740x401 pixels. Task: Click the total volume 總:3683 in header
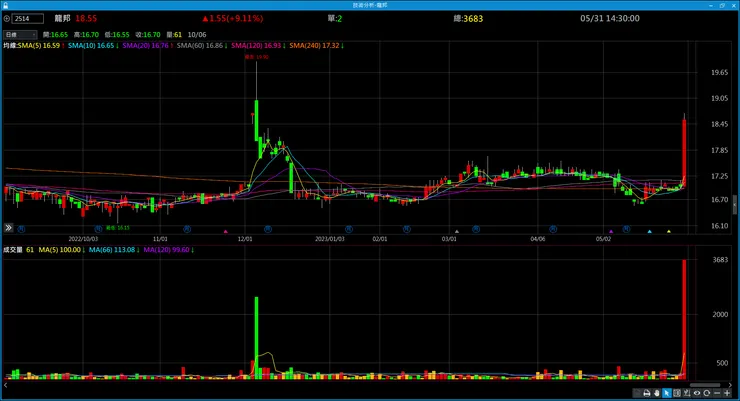[468, 18]
